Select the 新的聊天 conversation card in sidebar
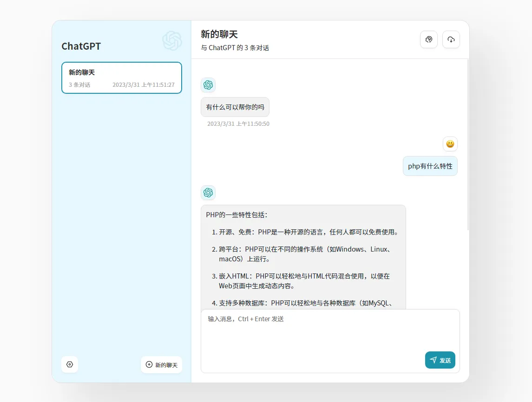This screenshot has width=532, height=402. coord(121,78)
